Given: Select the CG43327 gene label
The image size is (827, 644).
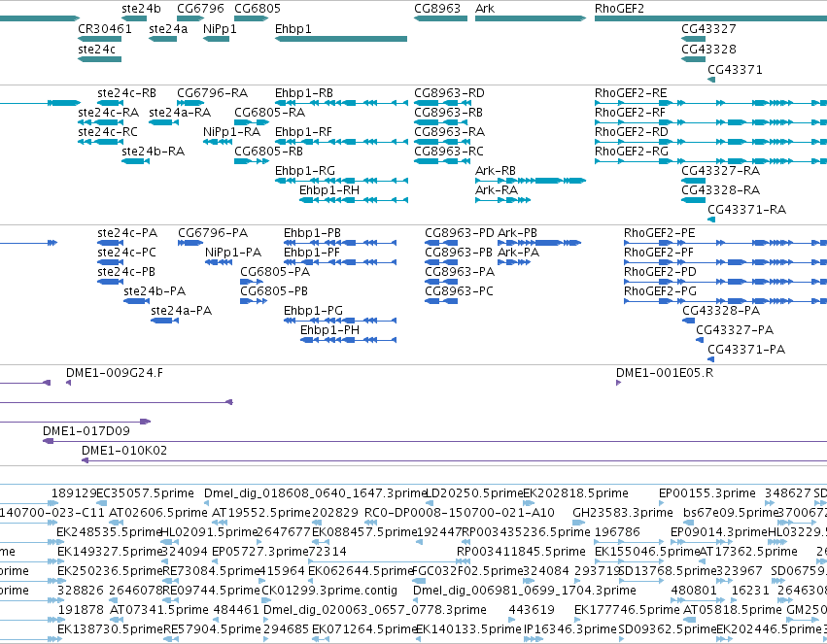Looking at the screenshot, I should point(708,28).
